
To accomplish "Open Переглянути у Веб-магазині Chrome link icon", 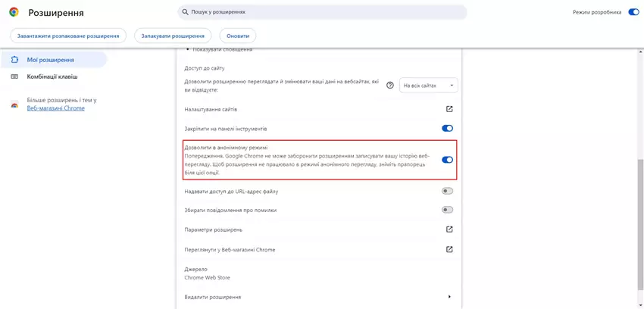I will point(449,249).
